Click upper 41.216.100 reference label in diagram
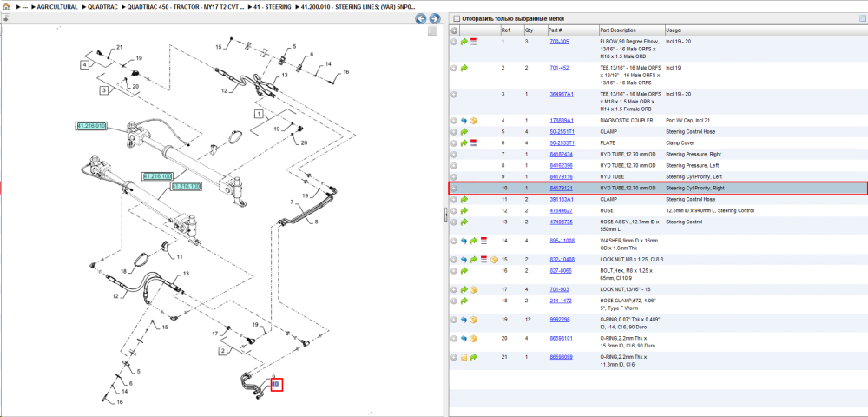Viewport: 868px width, 417px height. [x=156, y=176]
